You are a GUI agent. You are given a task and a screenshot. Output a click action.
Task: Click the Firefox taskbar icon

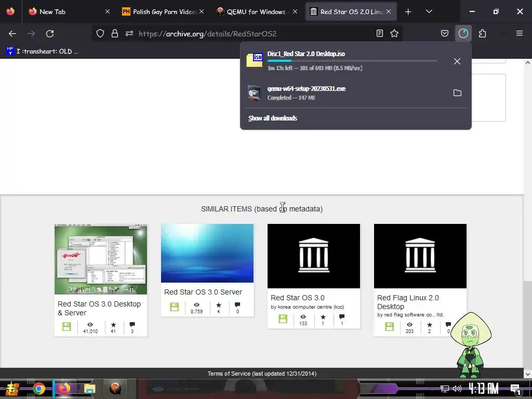pyautogui.click(x=64, y=389)
